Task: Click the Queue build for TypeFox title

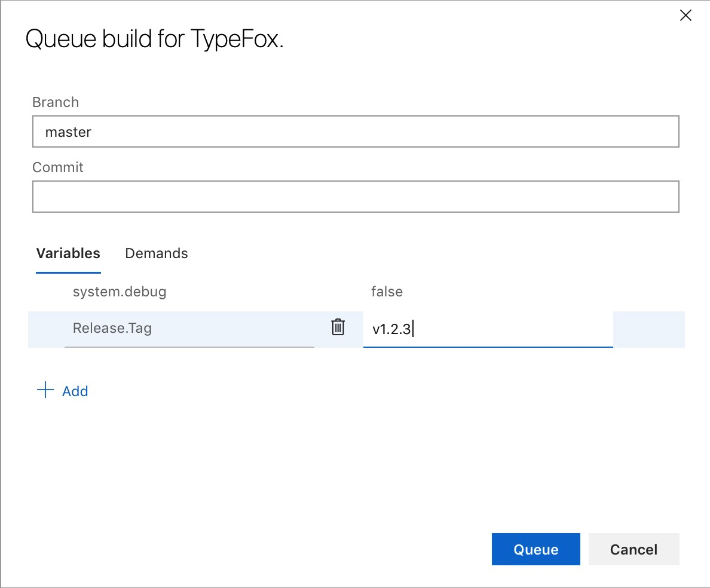Action: tap(154, 39)
